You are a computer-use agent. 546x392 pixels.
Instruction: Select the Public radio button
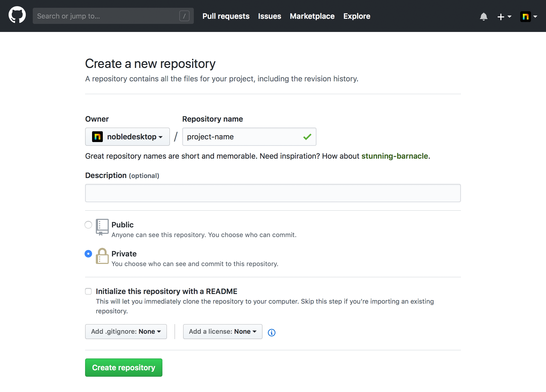[x=88, y=225]
